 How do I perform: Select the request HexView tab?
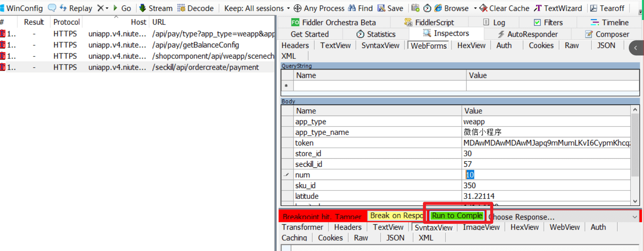point(471,45)
